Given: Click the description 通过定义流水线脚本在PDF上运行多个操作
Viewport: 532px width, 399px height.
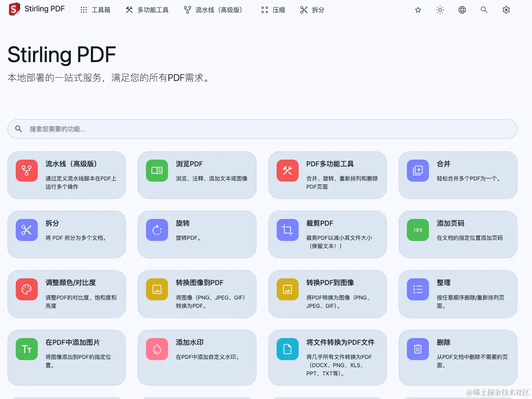Looking at the screenshot, I should coord(81,182).
